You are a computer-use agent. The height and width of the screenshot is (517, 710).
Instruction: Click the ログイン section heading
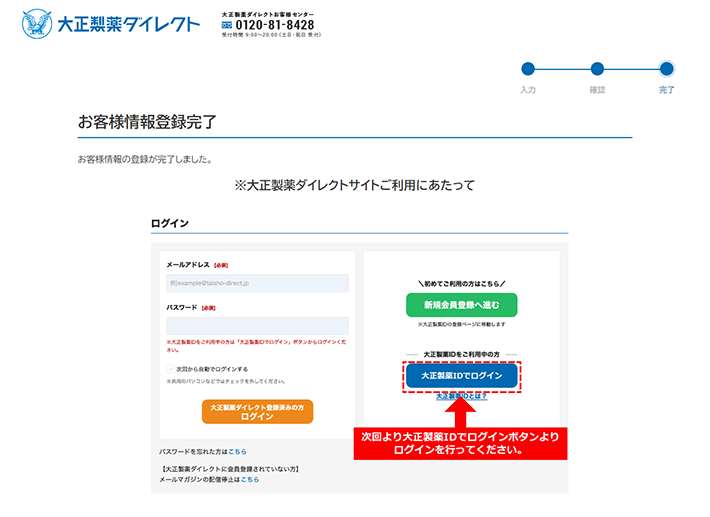click(x=170, y=223)
